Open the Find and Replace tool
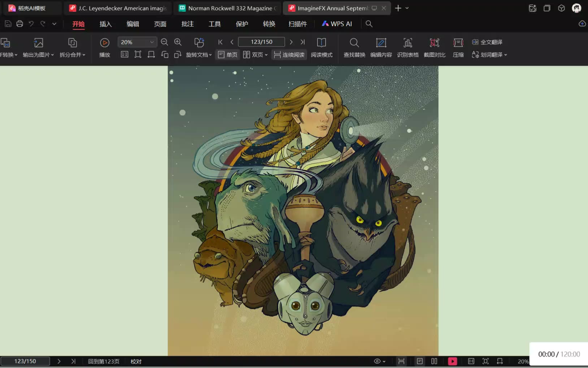The image size is (588, 368). [354, 47]
